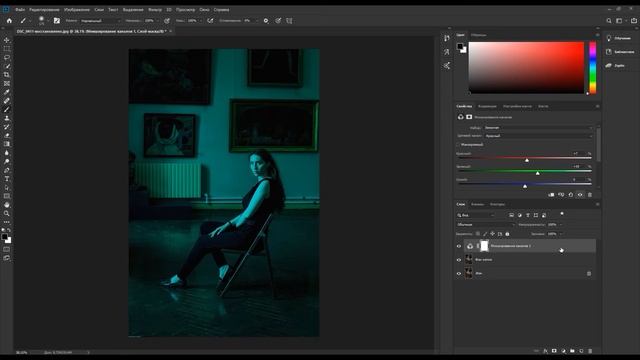The image size is (640, 360).
Task: Open layer filter kind dropdown
Action: tap(476, 215)
